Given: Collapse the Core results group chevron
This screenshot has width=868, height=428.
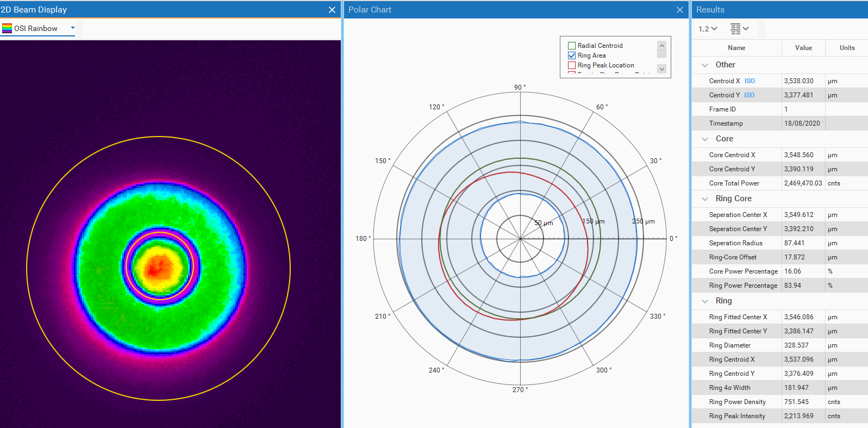Looking at the screenshot, I should click(x=705, y=139).
